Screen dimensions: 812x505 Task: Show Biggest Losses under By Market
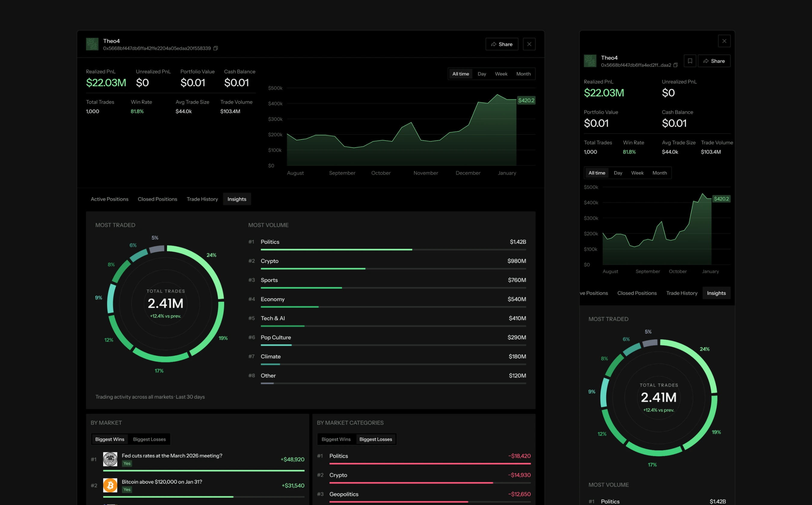pyautogui.click(x=149, y=439)
